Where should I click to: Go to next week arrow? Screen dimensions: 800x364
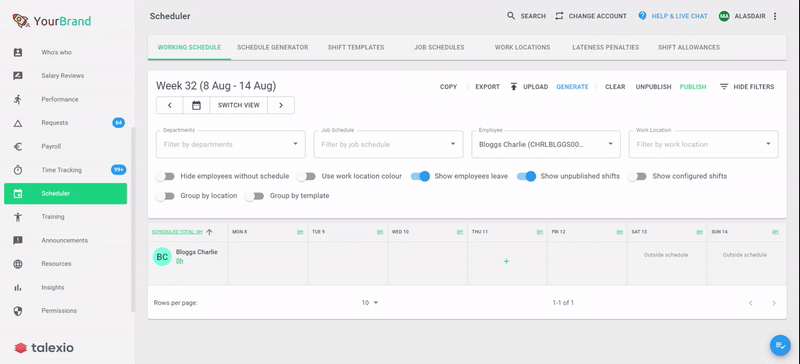[281, 105]
